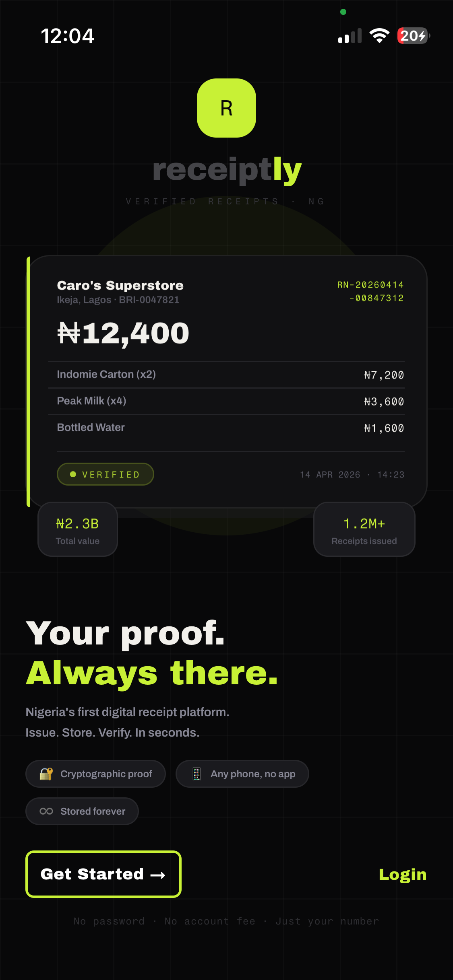
Task: Tap the Wi-Fi status icon
Action: click(x=379, y=35)
